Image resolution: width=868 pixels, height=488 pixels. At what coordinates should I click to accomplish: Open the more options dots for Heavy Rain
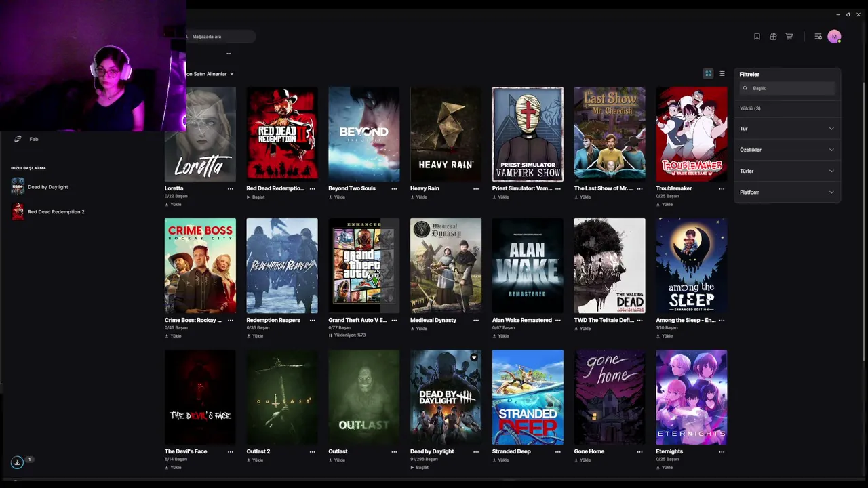pyautogui.click(x=476, y=188)
